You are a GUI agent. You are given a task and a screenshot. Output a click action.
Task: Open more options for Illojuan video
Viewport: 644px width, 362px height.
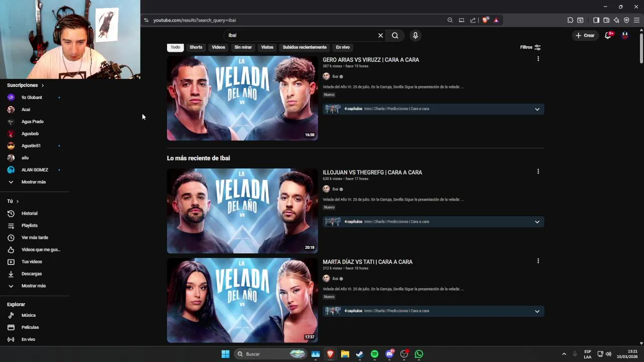538,171
